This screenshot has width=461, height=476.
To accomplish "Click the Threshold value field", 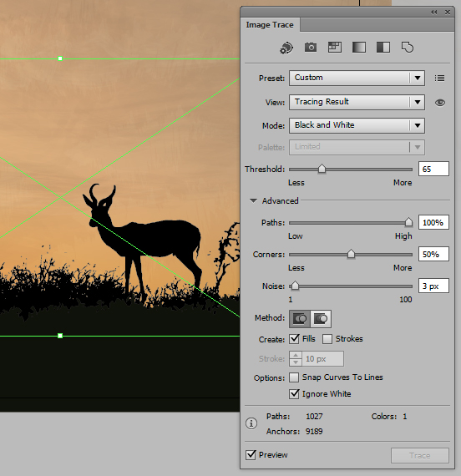I will [433, 169].
